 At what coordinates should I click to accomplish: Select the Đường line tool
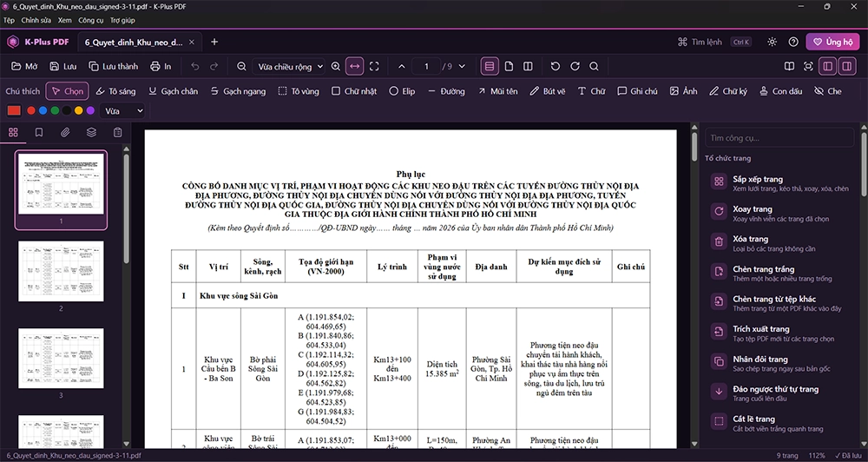click(446, 91)
